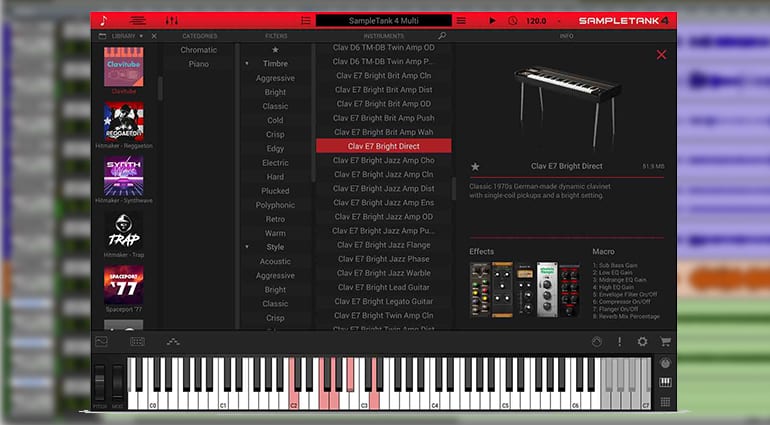Select the first effect channel strip unit
This screenshot has height=425, width=770.
[x=480, y=289]
